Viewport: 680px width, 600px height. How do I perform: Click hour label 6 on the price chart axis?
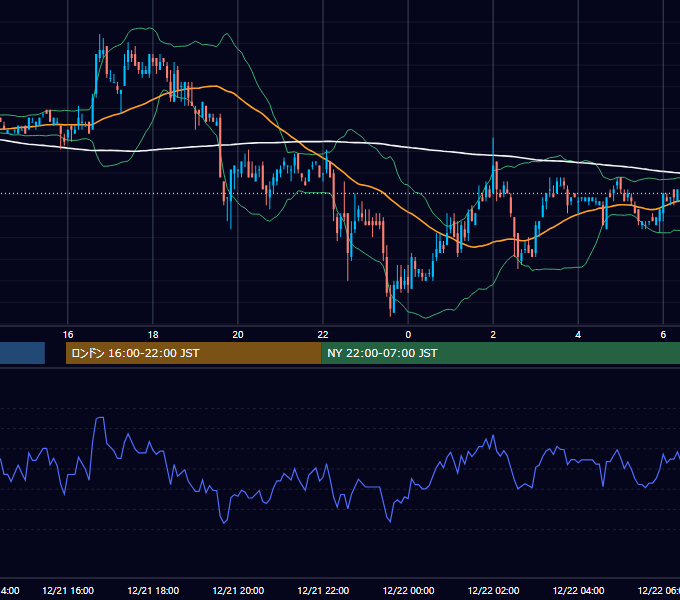[x=663, y=335]
